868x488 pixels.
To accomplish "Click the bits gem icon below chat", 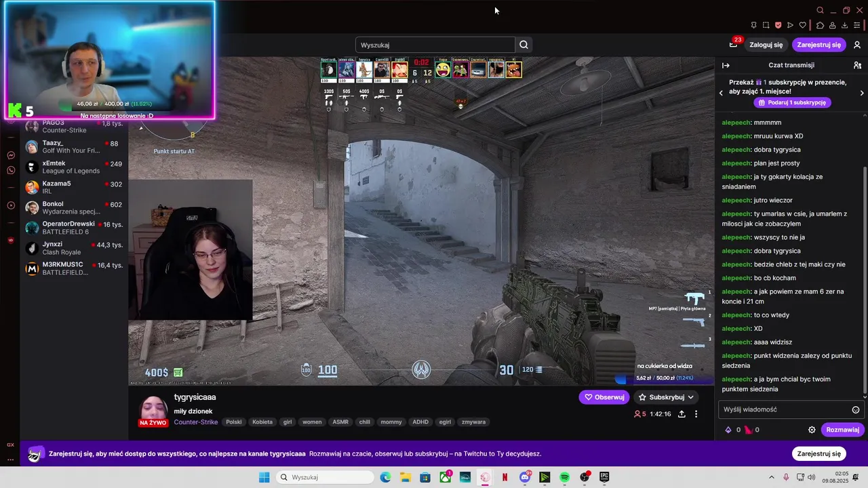I will click(728, 430).
